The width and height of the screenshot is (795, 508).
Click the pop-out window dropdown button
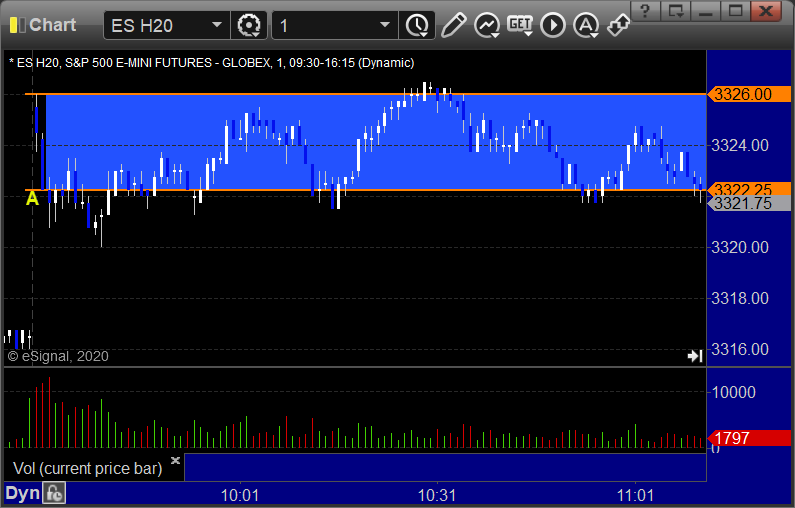pyautogui.click(x=676, y=11)
